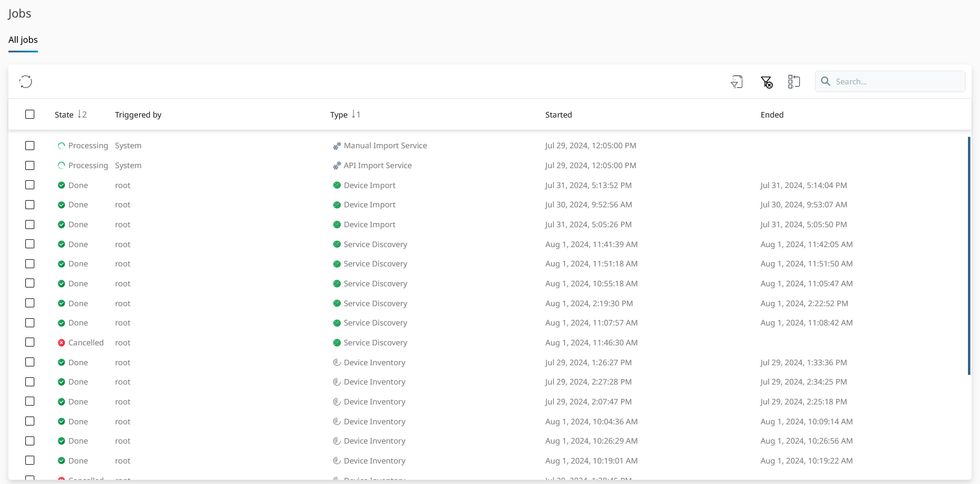Toggle the select-all checkbox in the header

click(x=30, y=115)
